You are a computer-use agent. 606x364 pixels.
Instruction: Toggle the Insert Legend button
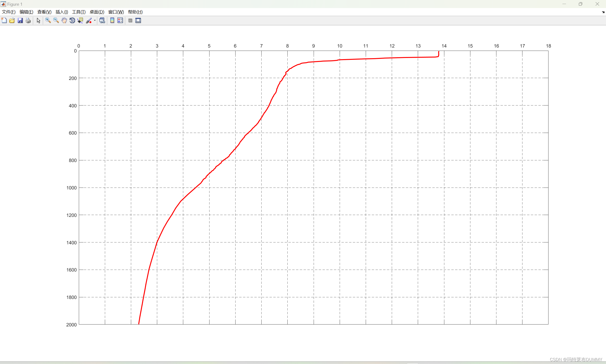pos(120,21)
